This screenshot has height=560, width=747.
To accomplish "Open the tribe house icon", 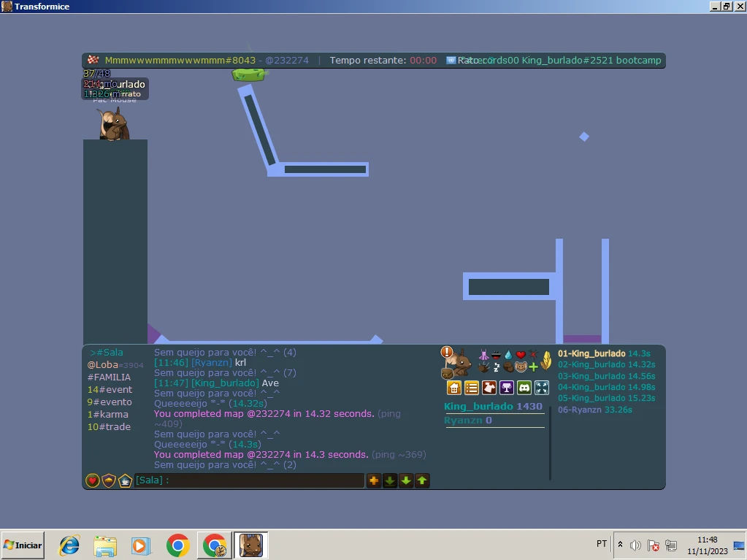I will tap(454, 388).
